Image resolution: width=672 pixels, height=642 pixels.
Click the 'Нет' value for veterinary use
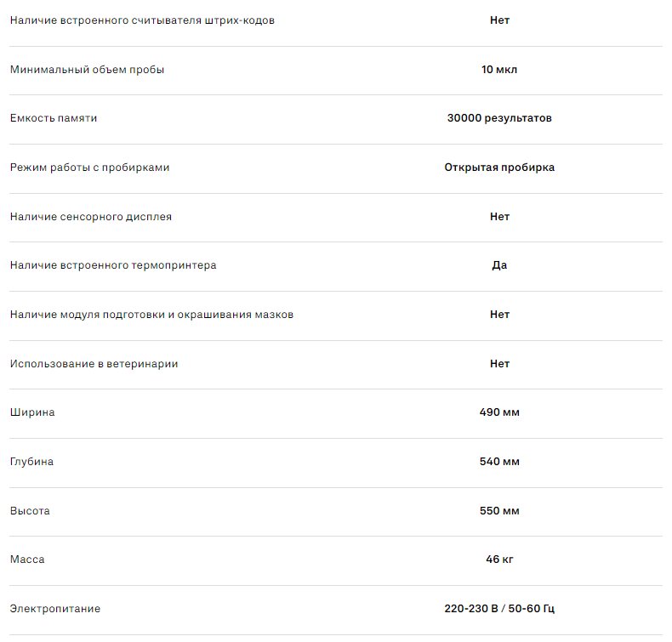tap(499, 364)
